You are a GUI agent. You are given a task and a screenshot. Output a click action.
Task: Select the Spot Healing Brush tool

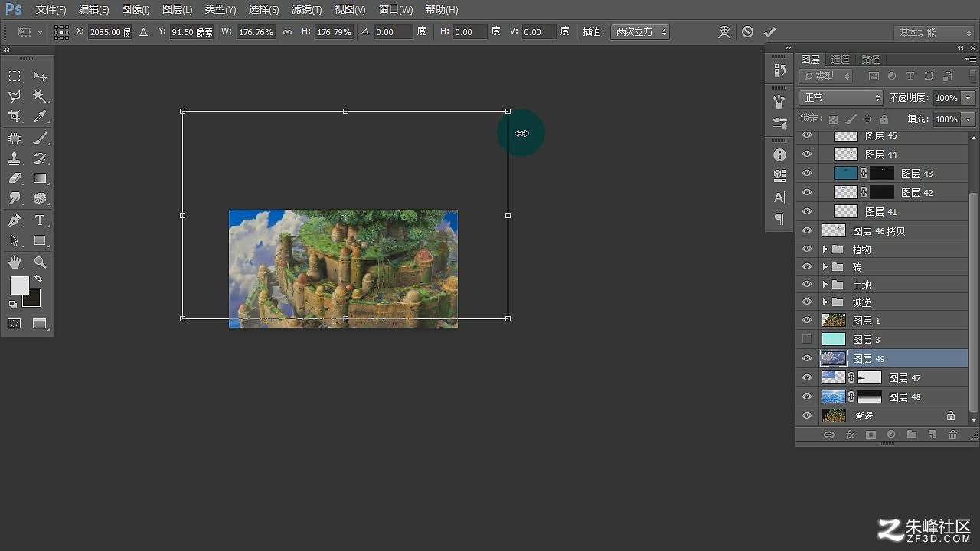(15, 139)
